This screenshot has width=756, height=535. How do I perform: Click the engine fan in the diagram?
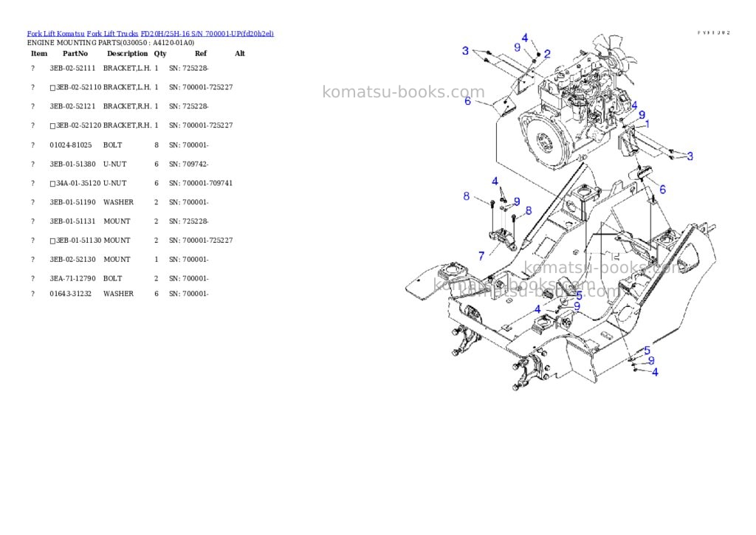click(615, 53)
